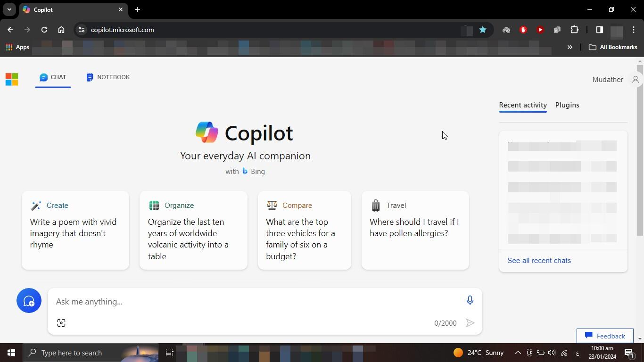
Task: Open the Chrome three-dot menu
Action: coord(634,30)
